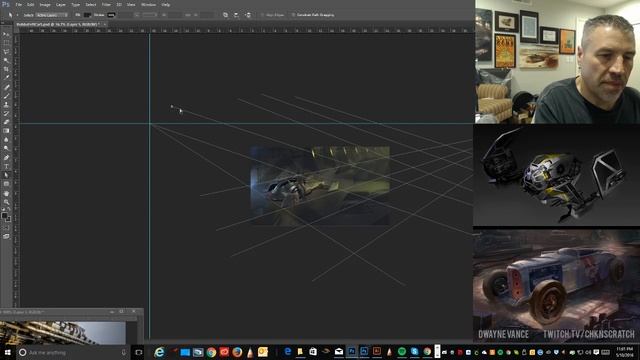640x360 pixels.
Task: Toggle the Constrain Path Dragging checkbox
Action: tap(293, 15)
